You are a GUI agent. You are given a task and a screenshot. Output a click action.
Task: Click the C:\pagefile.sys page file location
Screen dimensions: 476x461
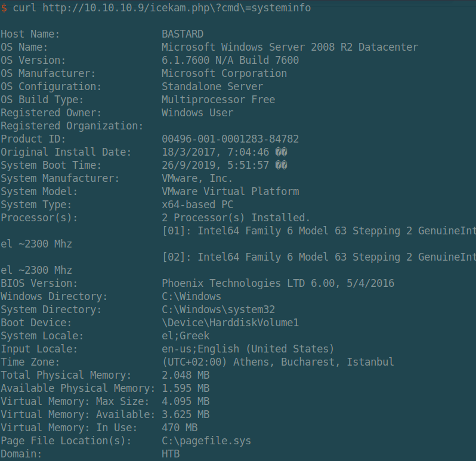[x=206, y=441]
